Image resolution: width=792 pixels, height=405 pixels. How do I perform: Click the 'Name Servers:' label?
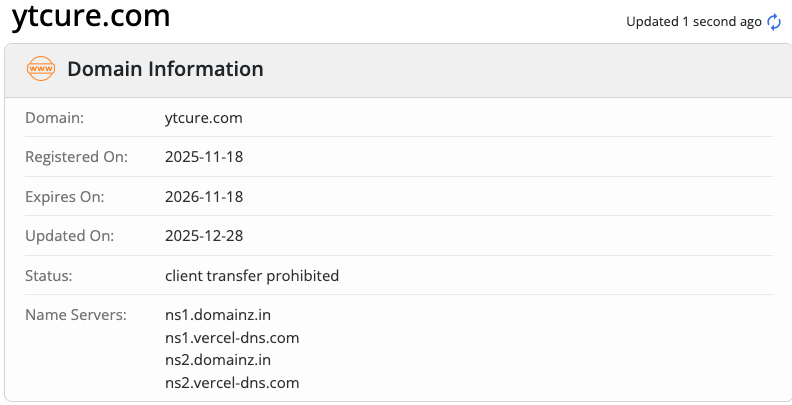76,315
